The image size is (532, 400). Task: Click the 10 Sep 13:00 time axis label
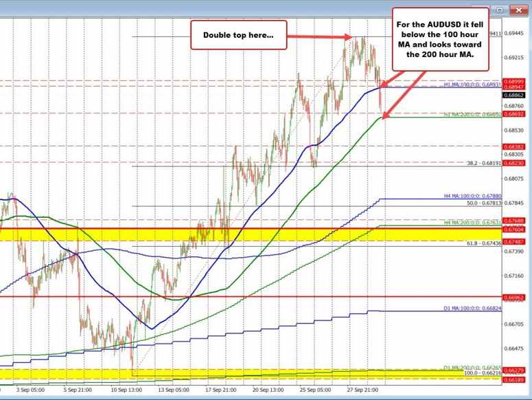126,390
